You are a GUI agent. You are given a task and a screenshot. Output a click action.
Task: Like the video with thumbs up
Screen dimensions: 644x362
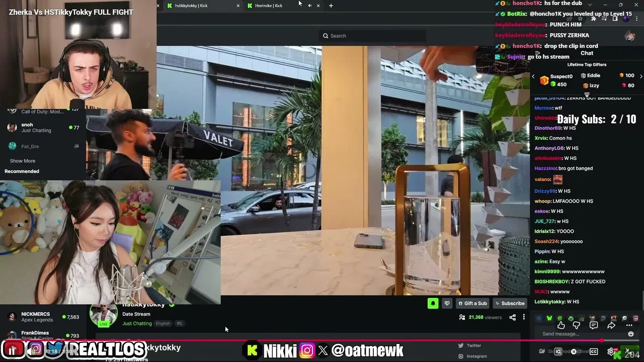[561, 325]
